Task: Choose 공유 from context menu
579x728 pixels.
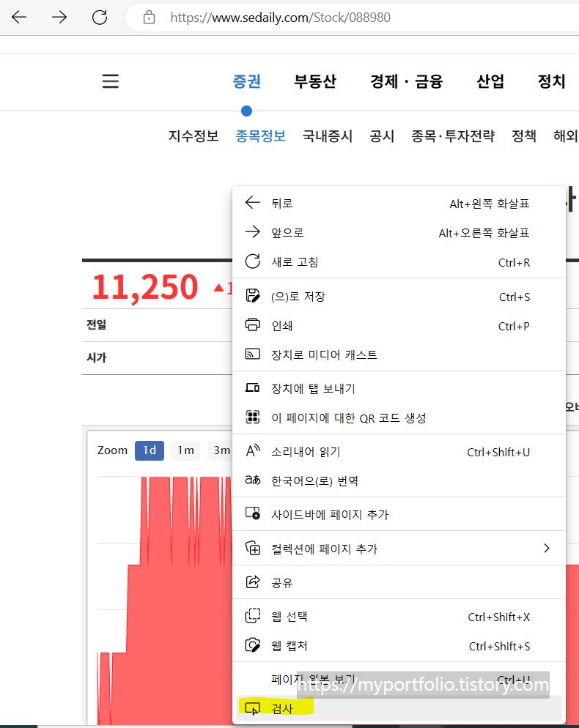Action: pos(399,582)
